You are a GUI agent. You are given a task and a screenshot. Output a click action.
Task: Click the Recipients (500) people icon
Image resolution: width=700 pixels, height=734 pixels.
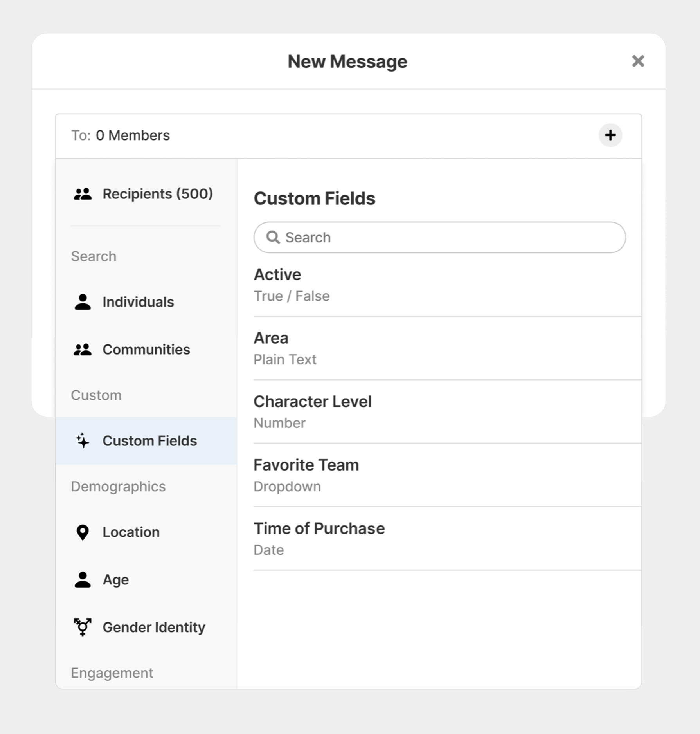(83, 194)
